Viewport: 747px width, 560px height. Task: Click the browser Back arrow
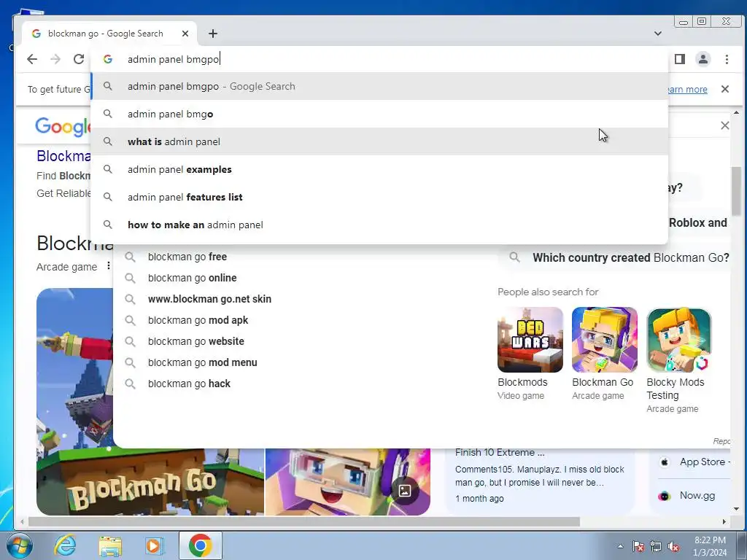tap(32, 59)
